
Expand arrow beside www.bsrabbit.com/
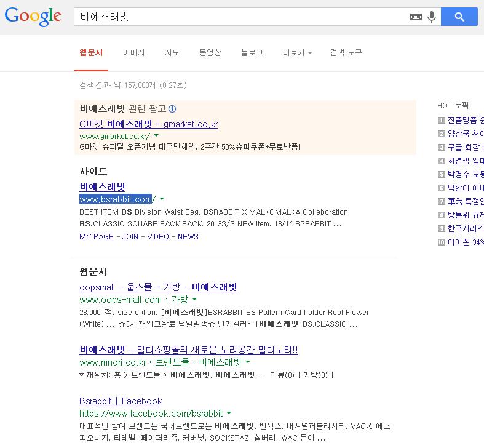162,199
